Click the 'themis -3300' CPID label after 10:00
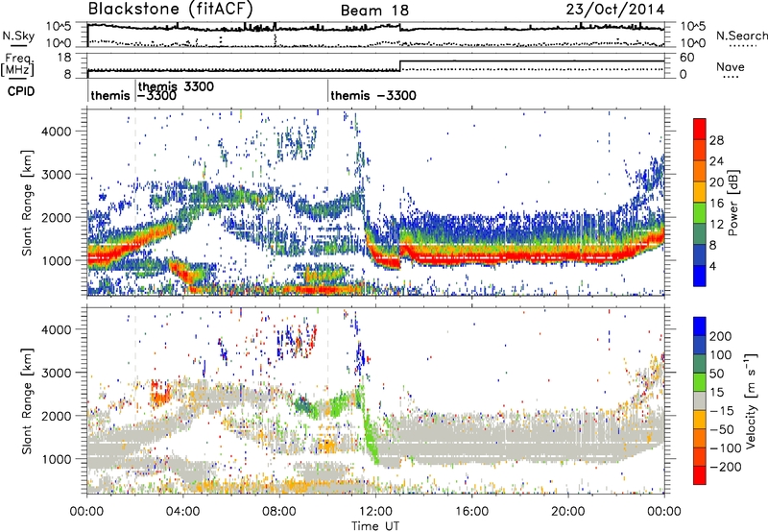This screenshot has height=532, width=768. coord(373,95)
